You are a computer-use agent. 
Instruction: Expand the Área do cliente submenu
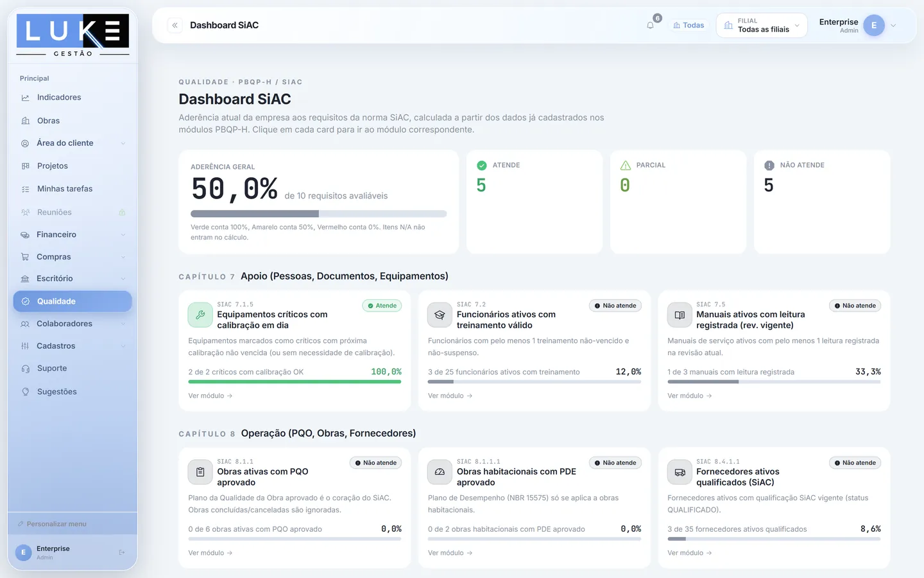click(x=123, y=143)
